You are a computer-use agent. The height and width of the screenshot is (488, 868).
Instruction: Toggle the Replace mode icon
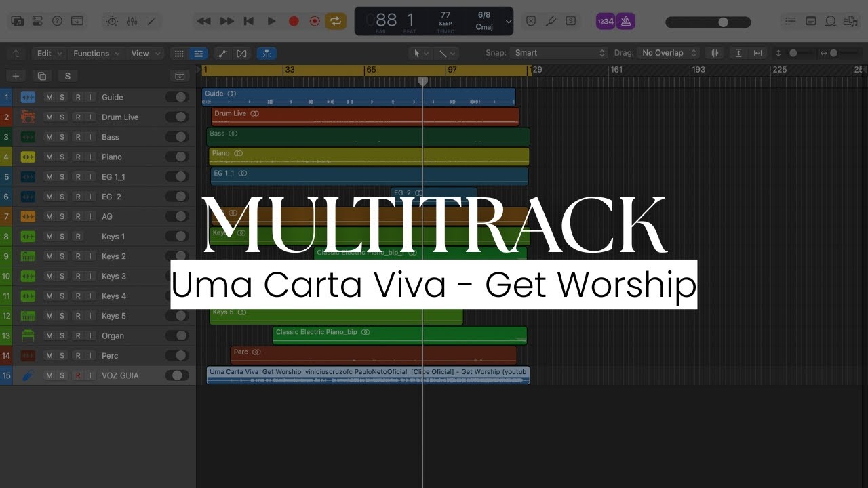[531, 21]
